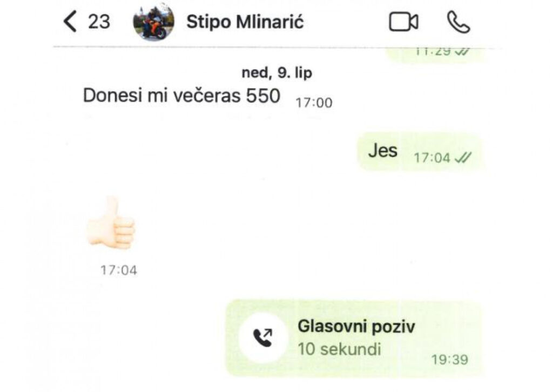
Task: Tap the '10 sekundi' call duration text
Action: coord(339,349)
